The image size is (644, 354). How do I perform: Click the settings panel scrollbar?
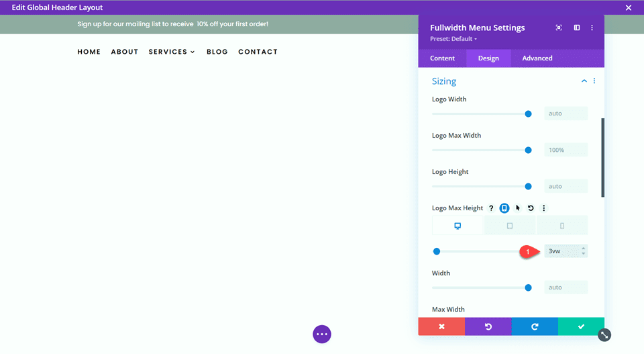tap(602, 158)
